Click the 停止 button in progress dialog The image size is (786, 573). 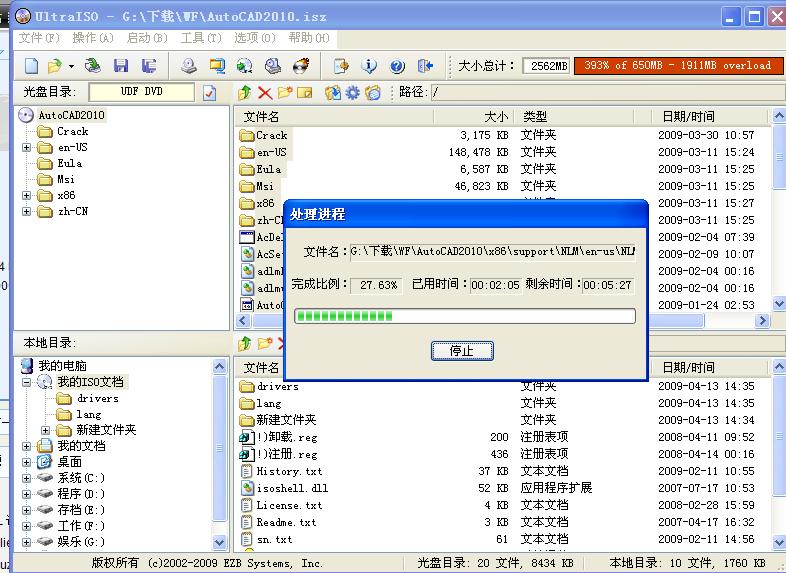tap(462, 350)
